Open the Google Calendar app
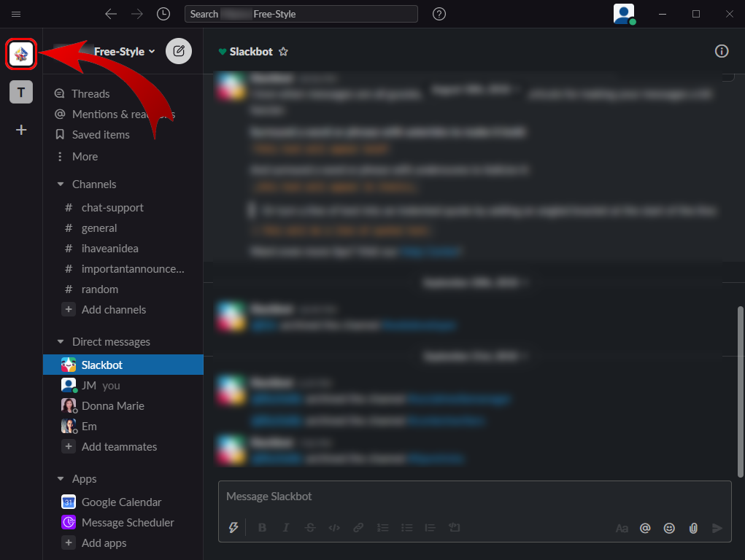The height and width of the screenshot is (560, 745). tap(123, 502)
